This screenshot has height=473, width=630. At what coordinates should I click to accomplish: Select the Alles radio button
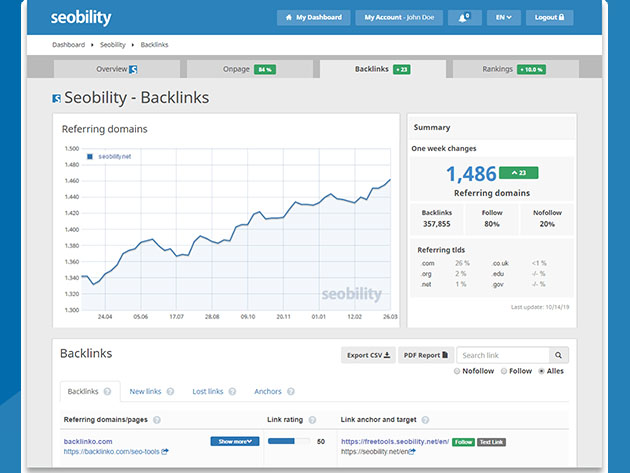pyautogui.click(x=542, y=371)
